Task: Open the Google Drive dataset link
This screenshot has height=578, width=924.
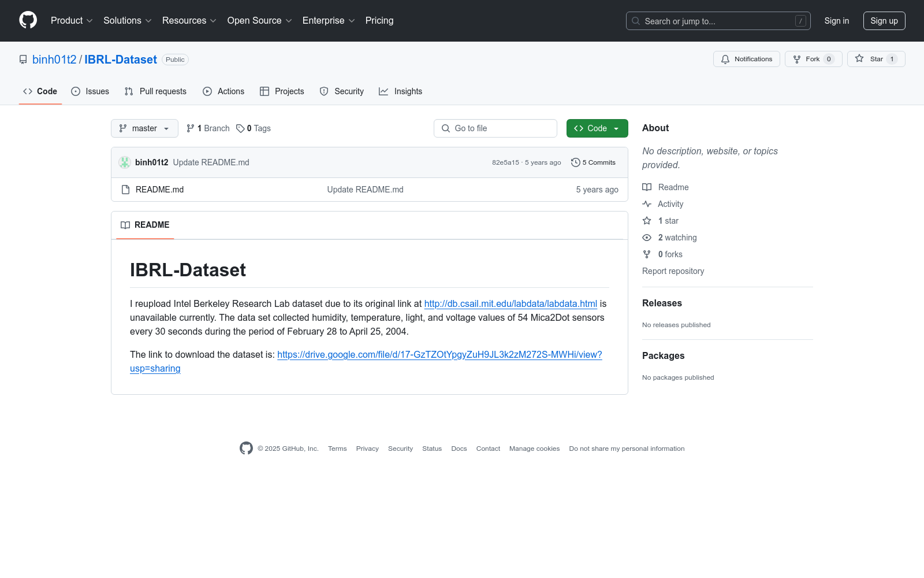Action: [x=439, y=355]
